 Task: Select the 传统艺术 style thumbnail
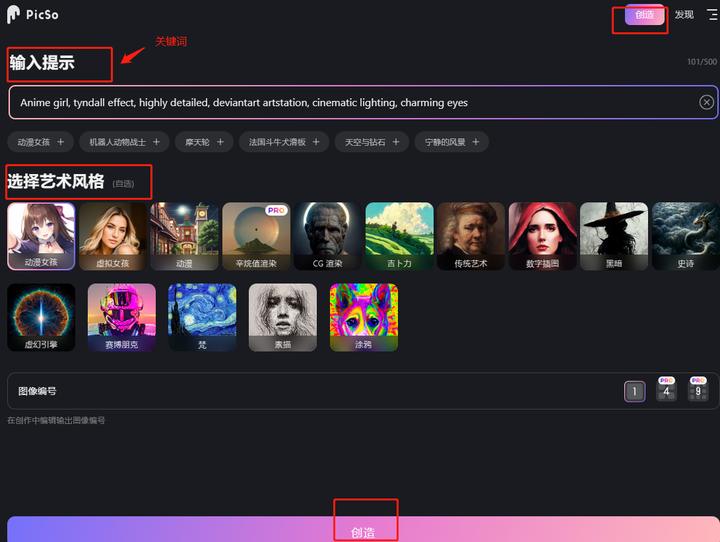pos(471,236)
